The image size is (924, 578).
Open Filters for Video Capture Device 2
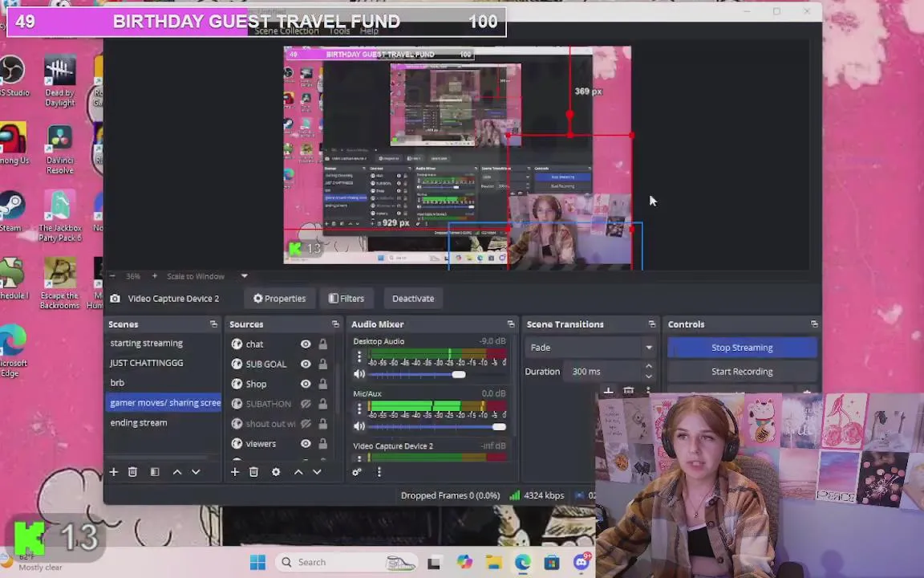coord(346,299)
